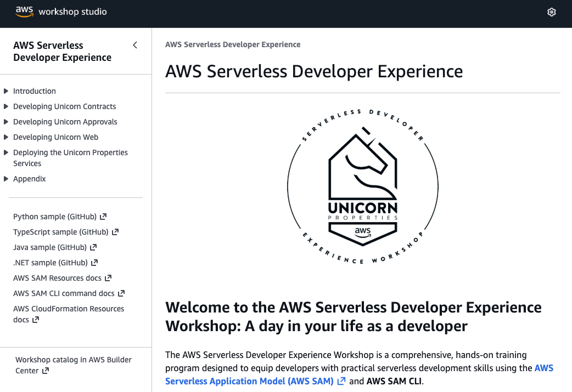Click external link icon beside TypeScript sample
This screenshot has width=572, height=392.
coord(115,232)
